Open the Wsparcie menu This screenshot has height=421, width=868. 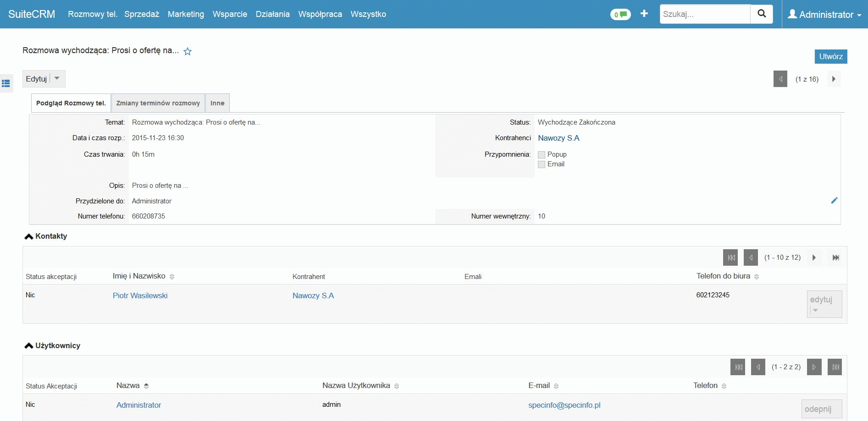(230, 14)
